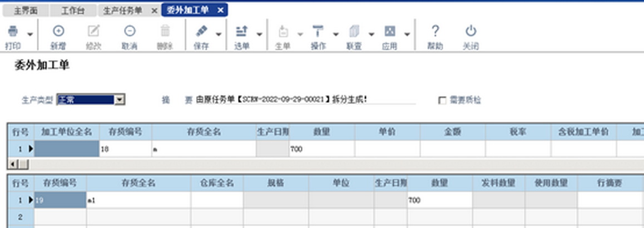Open 帮助 (Help) question mark icon
This screenshot has width=644, height=228.
[435, 32]
